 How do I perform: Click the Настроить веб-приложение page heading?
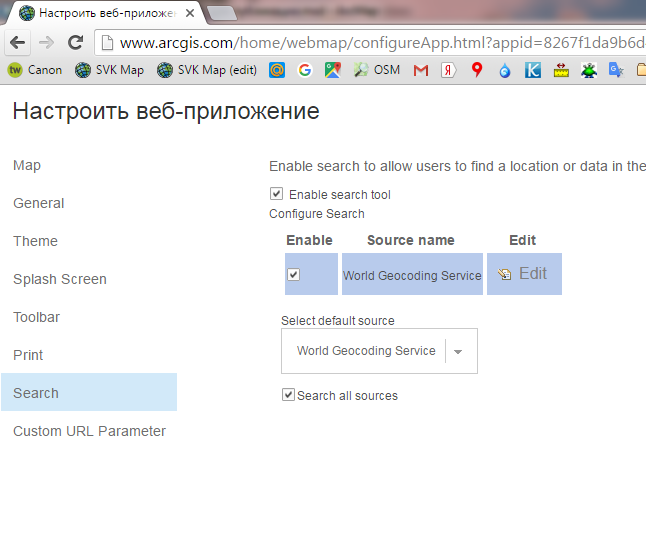[166, 111]
